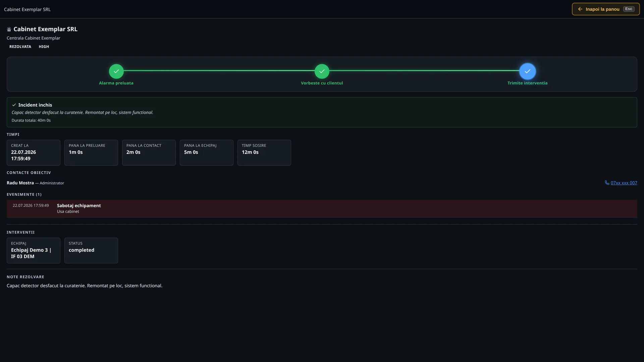The width and height of the screenshot is (644, 362).
Task: Call phone number 07xx xxx 007
Action: tap(624, 183)
